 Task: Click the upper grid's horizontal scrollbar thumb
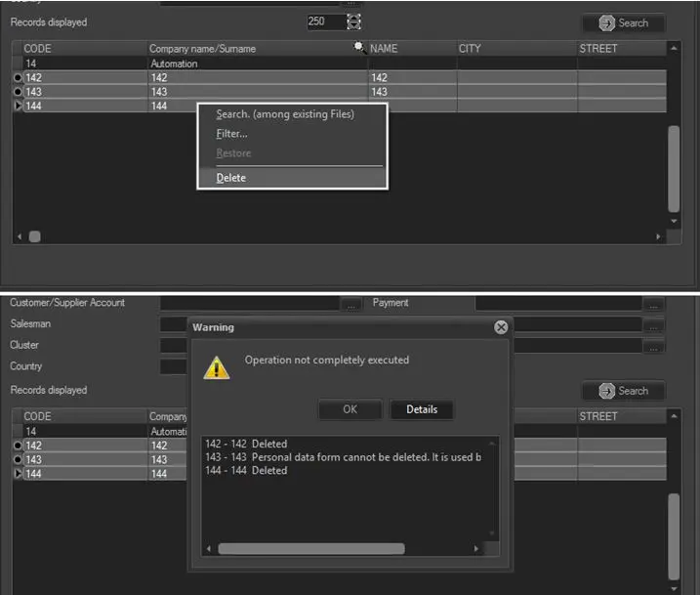[34, 235]
